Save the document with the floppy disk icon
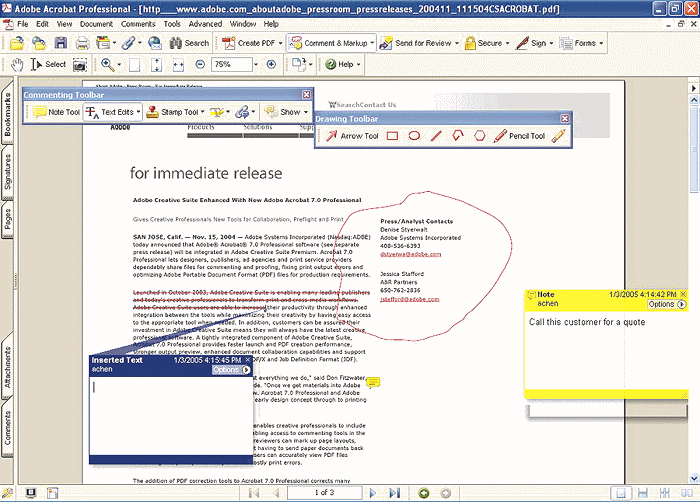The image size is (700, 502). [x=61, y=43]
